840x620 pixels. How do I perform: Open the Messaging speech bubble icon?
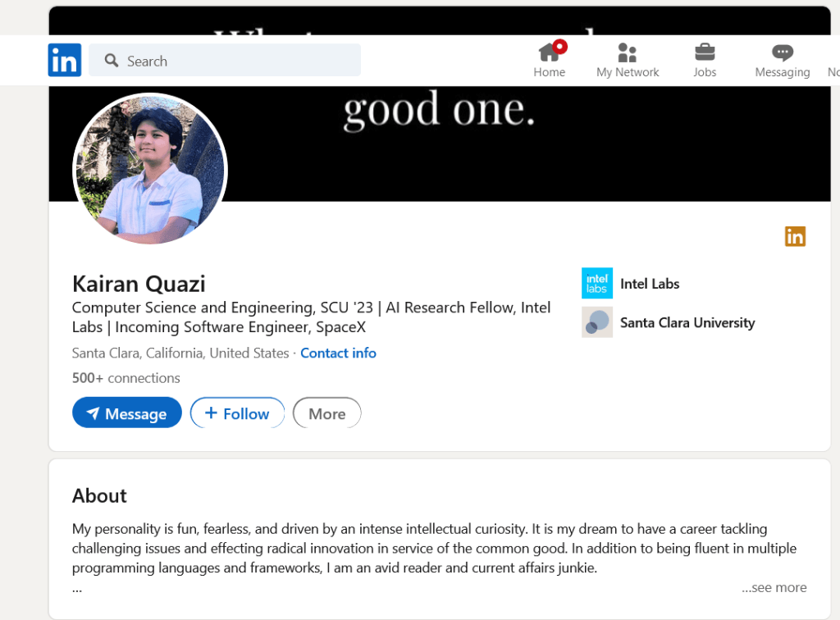tap(782, 52)
